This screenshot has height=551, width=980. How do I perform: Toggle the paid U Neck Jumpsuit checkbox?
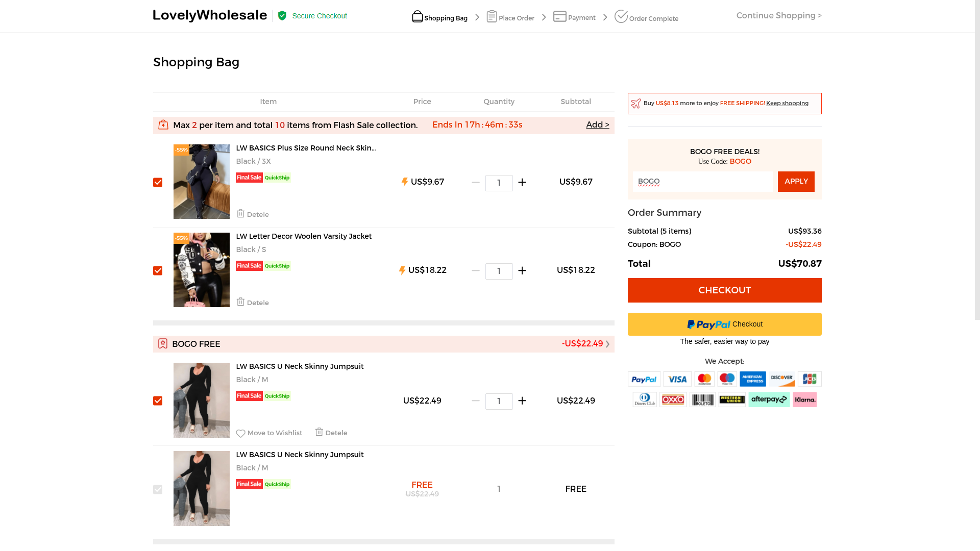click(x=158, y=401)
